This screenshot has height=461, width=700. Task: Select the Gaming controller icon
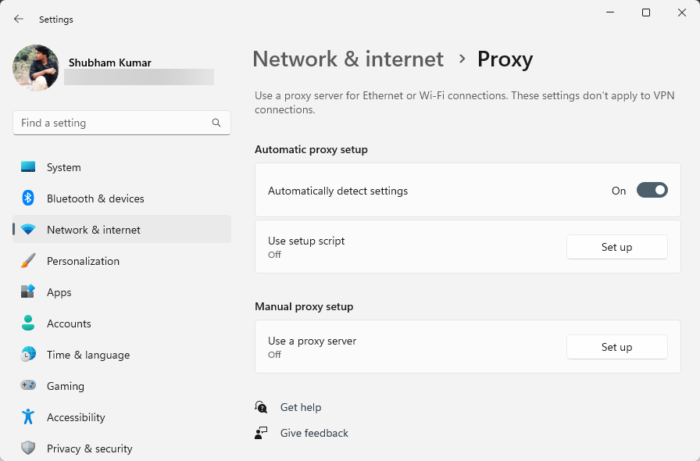pyautogui.click(x=28, y=386)
